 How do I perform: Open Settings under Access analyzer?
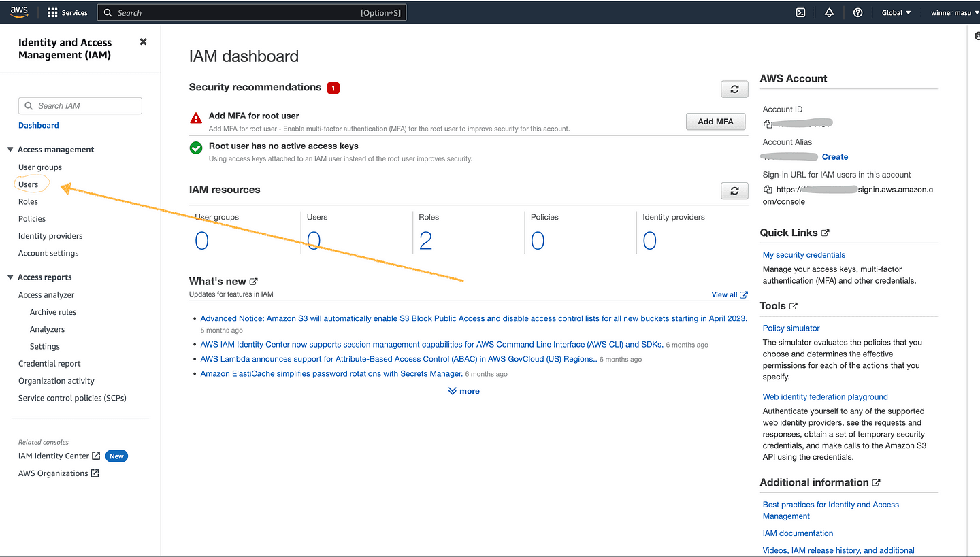(45, 346)
